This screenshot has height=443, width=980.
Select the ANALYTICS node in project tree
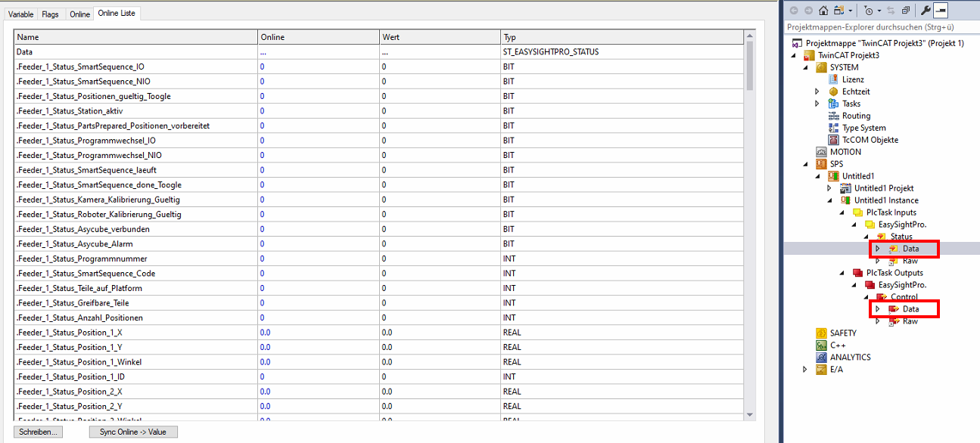coord(850,358)
